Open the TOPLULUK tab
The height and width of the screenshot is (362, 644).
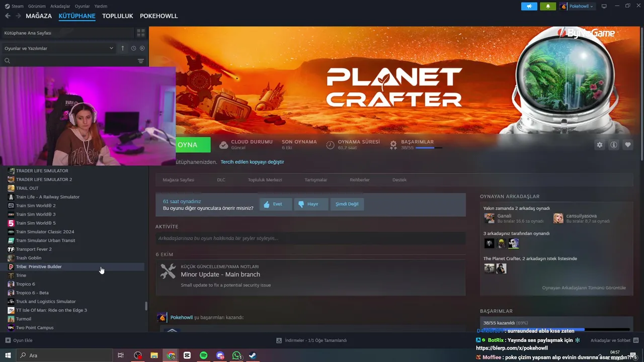click(x=118, y=16)
